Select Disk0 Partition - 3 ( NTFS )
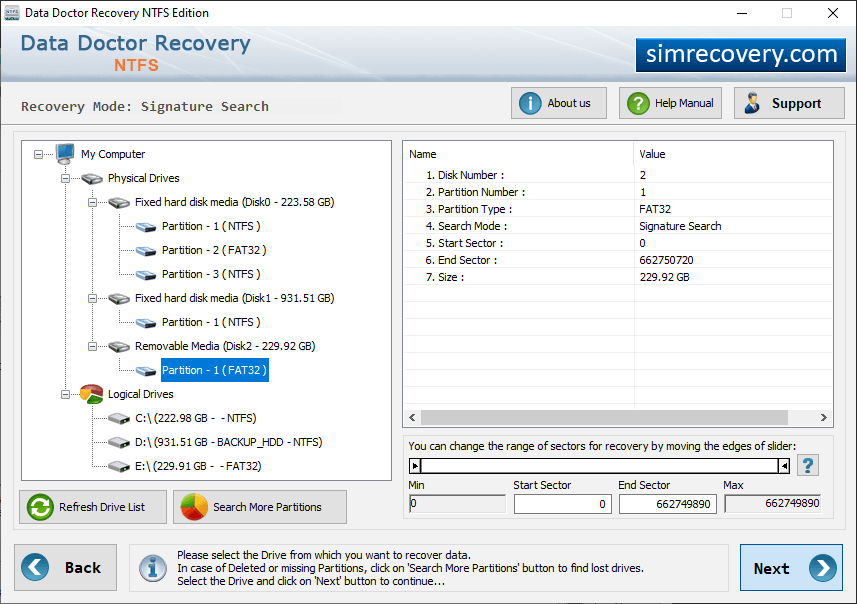Viewport: 857px width, 604px height. coord(211,274)
